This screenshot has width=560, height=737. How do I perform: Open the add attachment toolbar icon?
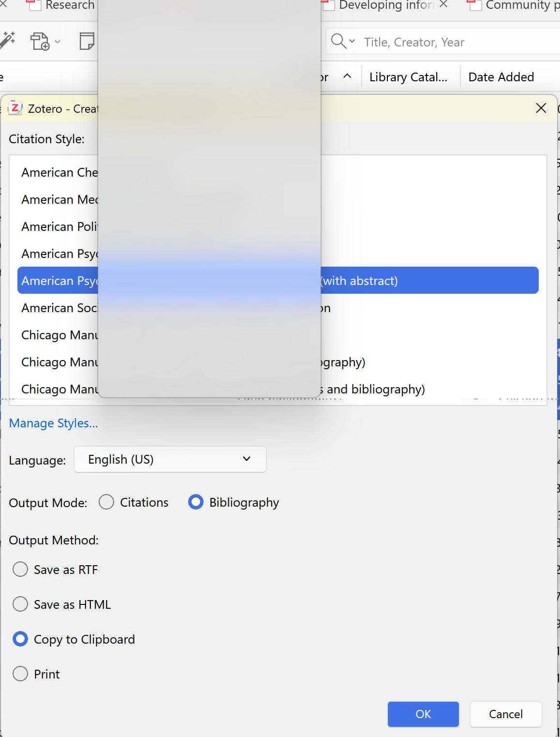40,42
